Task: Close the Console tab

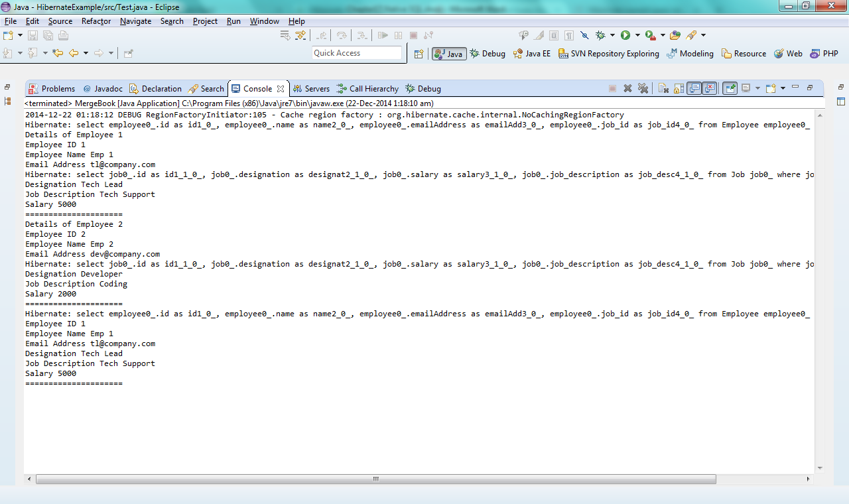Action: tap(281, 88)
